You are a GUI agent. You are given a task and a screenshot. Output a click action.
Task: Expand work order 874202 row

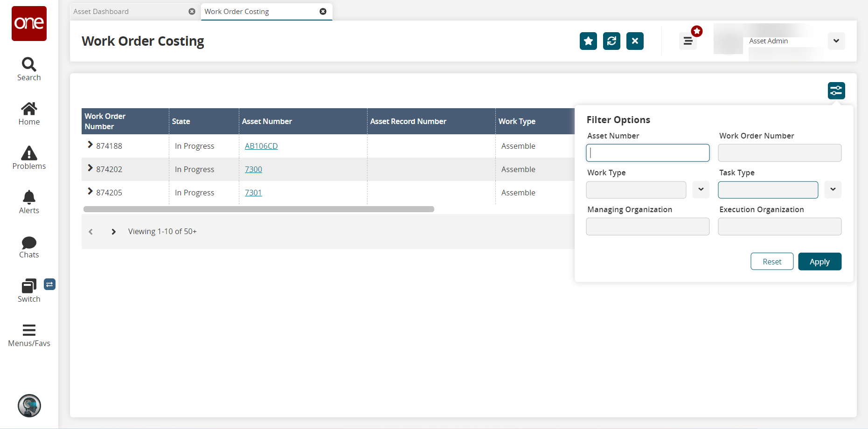click(x=90, y=168)
